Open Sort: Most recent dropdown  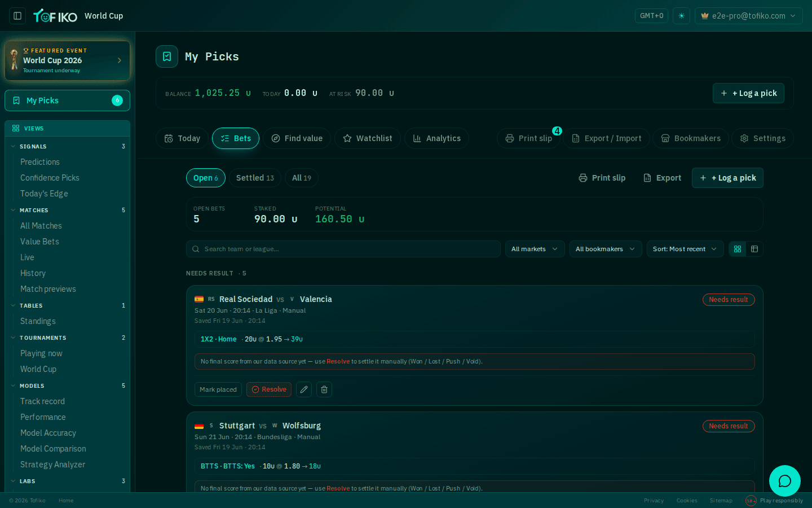tap(685, 249)
